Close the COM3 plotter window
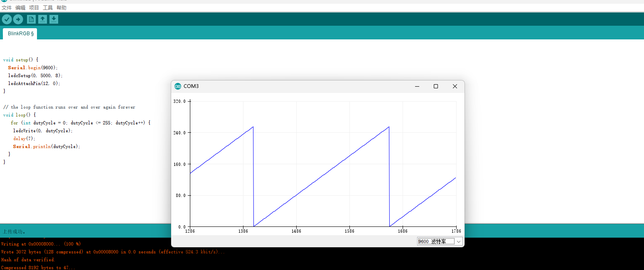Viewport: 644px width, 270px height. pos(455,86)
